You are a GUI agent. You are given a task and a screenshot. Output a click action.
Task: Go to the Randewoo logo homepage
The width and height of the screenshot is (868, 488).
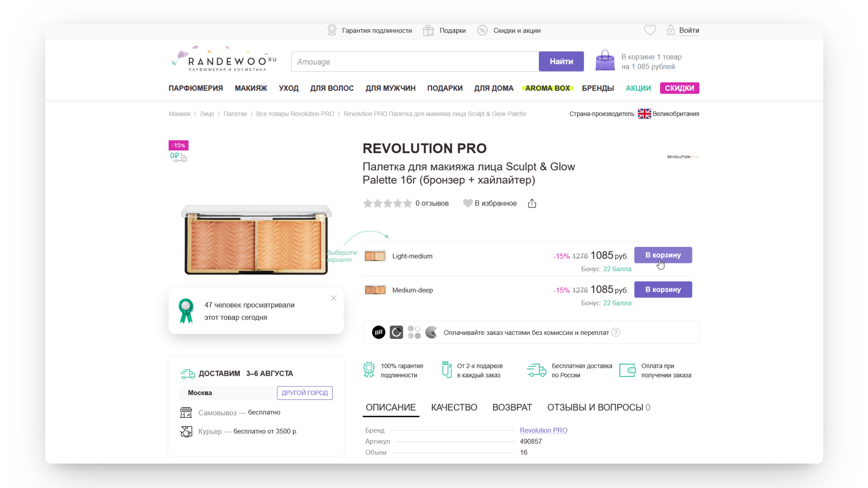[224, 59]
